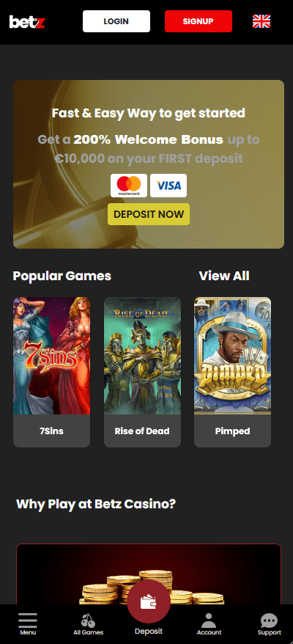The width and height of the screenshot is (293, 644).
Task: Open the 7Sins game thumbnail
Action: tap(52, 356)
